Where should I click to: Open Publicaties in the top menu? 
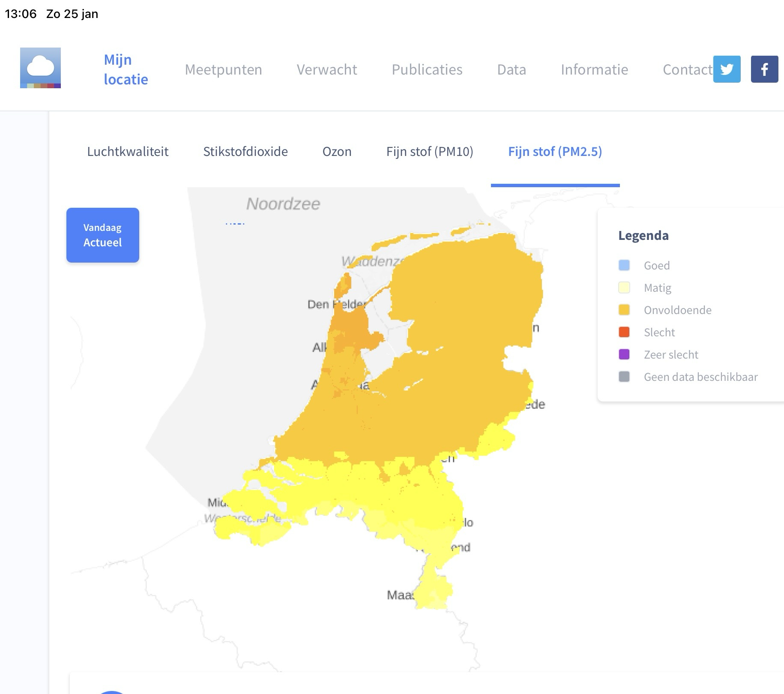pyautogui.click(x=427, y=69)
